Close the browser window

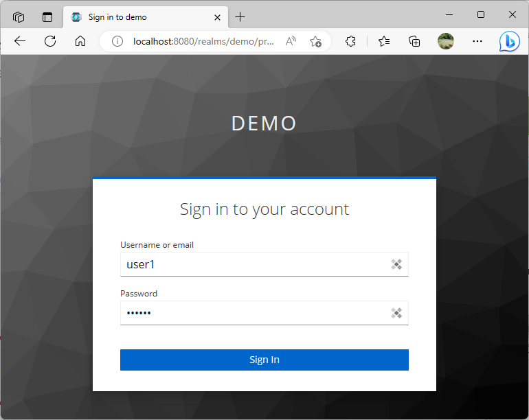click(x=512, y=14)
